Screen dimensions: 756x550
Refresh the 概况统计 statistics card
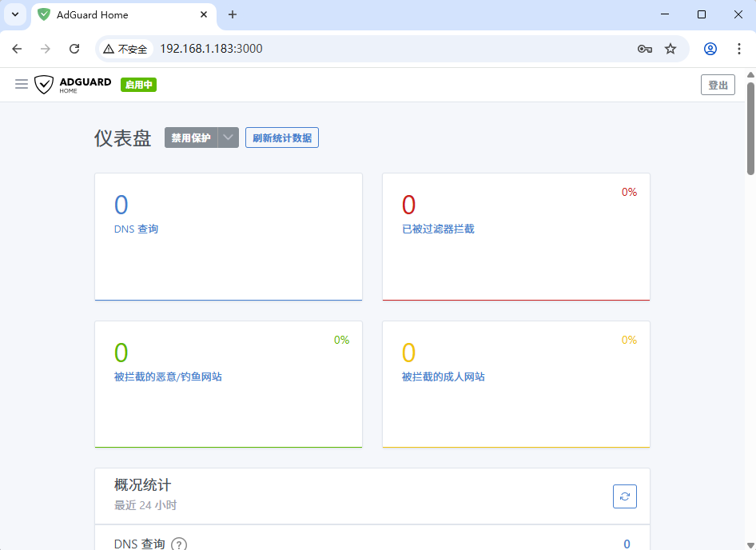click(624, 496)
